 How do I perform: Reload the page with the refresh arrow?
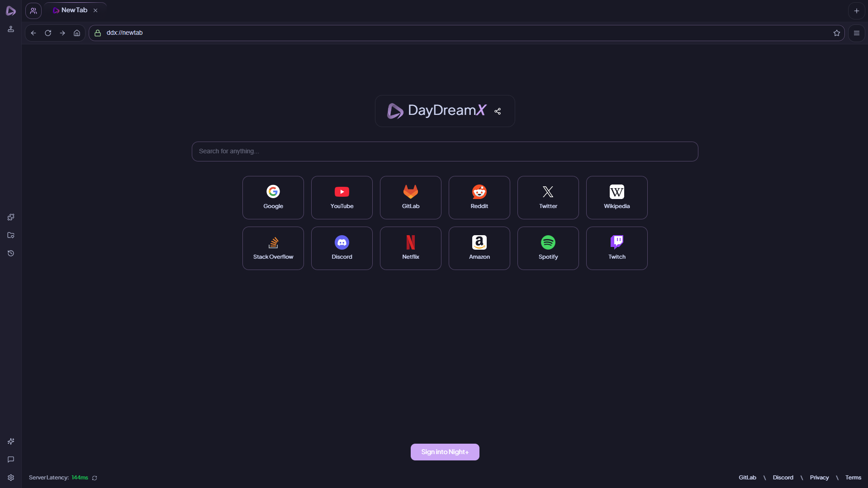[47, 33]
